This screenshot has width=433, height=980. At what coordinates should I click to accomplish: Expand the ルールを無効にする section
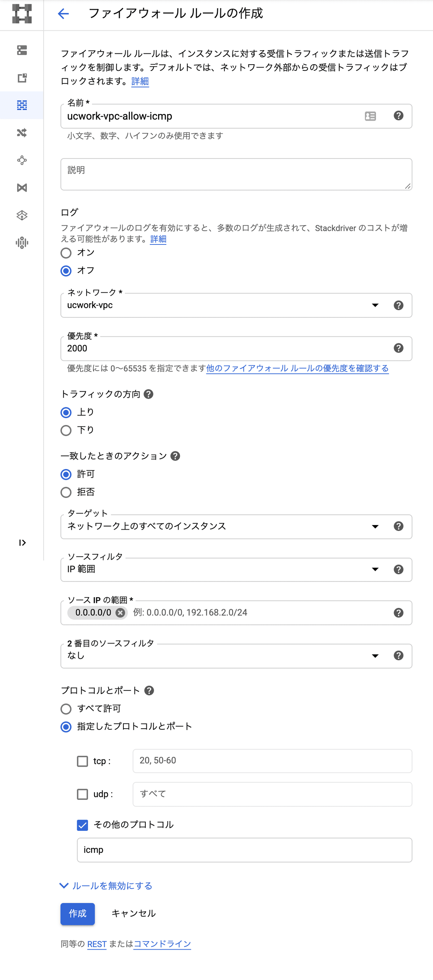[108, 885]
